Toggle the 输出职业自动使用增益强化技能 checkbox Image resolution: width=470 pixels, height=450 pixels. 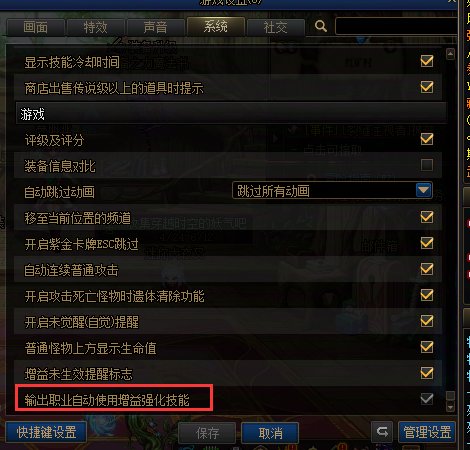point(427,399)
